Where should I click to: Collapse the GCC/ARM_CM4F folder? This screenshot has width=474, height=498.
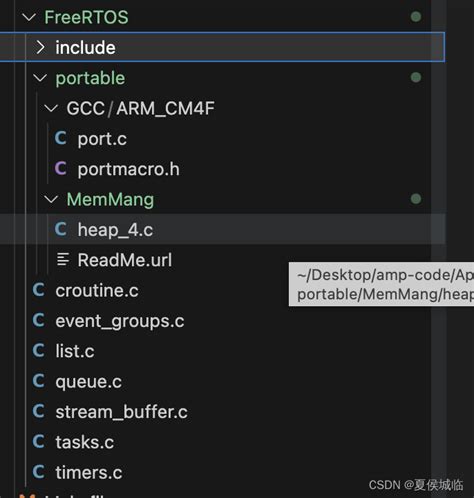(51, 108)
